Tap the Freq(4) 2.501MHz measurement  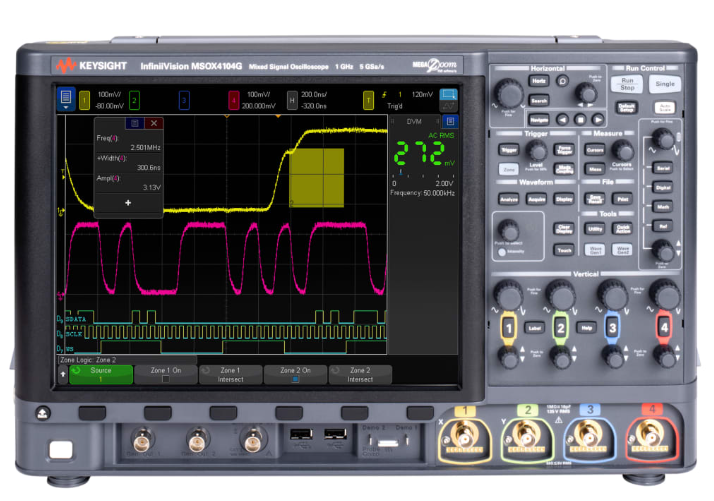tap(128, 143)
